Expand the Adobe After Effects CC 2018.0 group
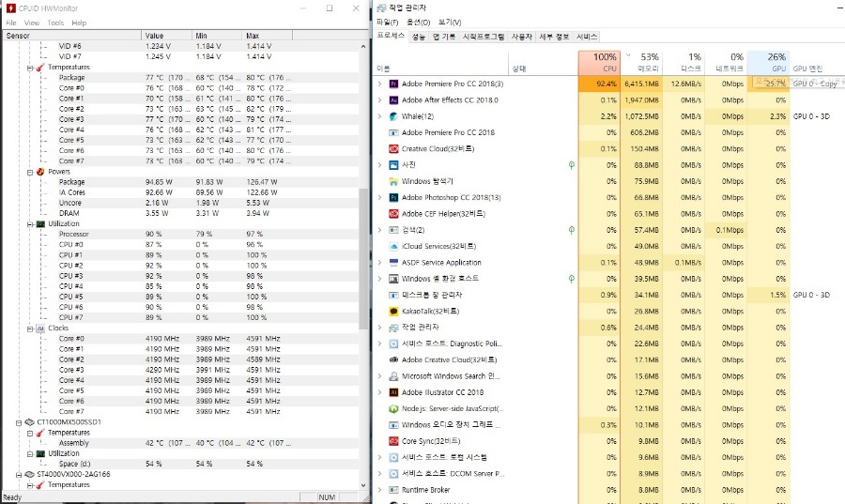Image resolution: width=845 pixels, height=504 pixels. pyautogui.click(x=379, y=100)
